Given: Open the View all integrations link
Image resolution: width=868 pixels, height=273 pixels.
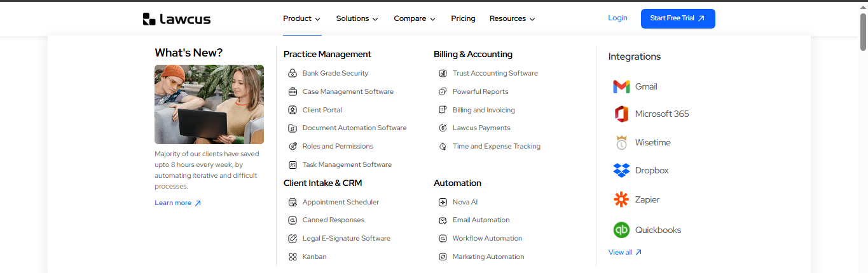Looking at the screenshot, I should tap(624, 253).
